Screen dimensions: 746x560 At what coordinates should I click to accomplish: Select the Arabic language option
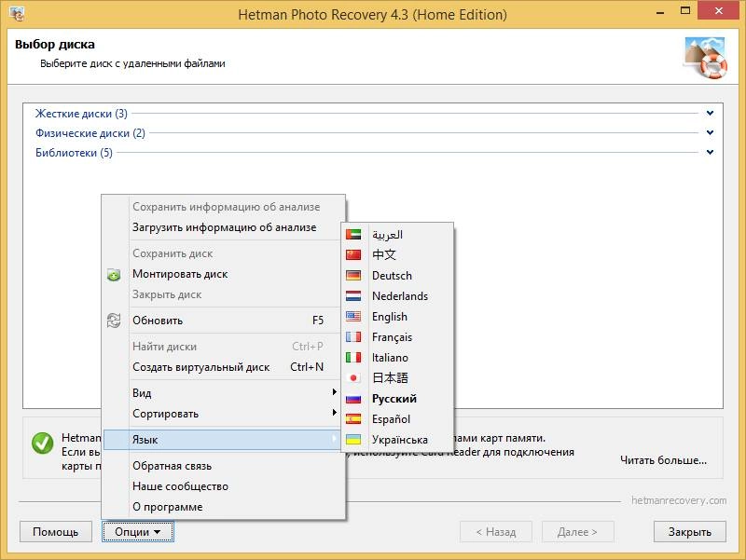397,235
